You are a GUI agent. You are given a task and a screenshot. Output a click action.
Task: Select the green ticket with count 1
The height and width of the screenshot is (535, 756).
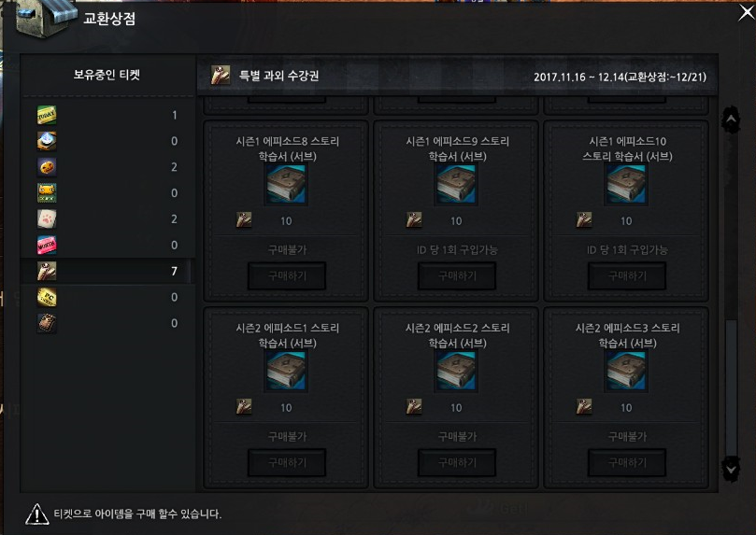(x=47, y=115)
